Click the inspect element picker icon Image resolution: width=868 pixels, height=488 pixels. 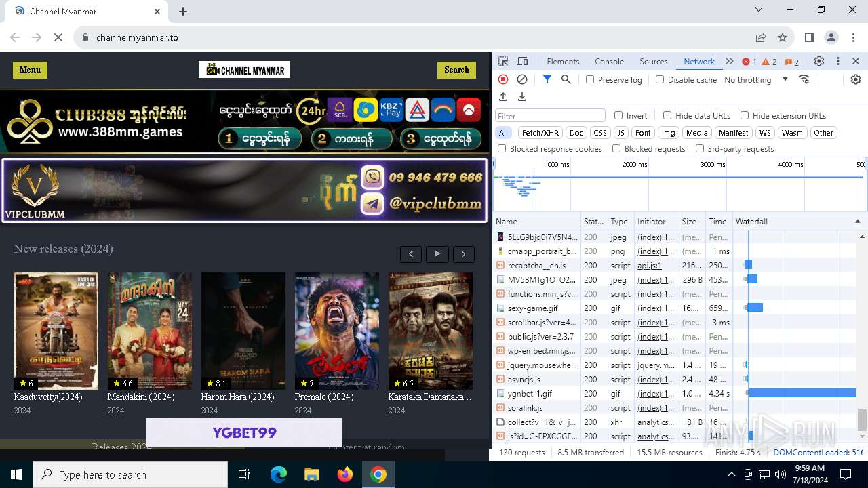click(503, 61)
